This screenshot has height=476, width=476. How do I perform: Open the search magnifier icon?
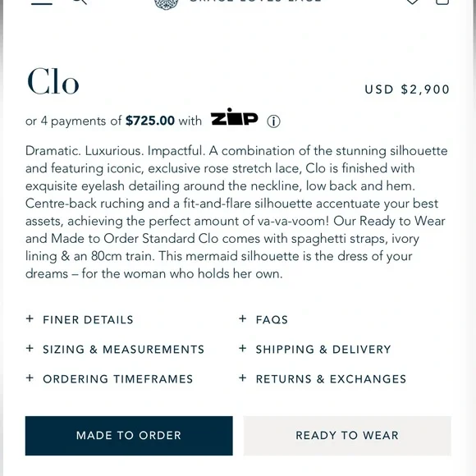tap(81, 2)
